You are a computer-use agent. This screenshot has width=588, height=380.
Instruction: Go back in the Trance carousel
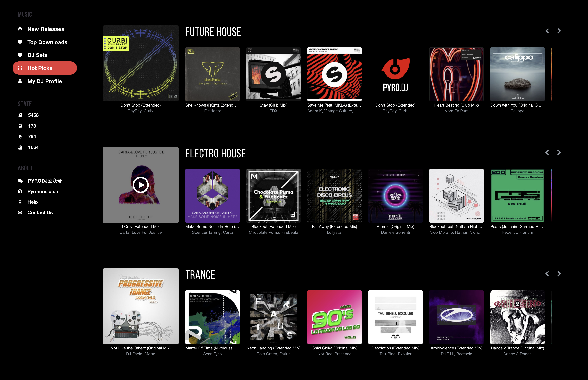tap(547, 274)
